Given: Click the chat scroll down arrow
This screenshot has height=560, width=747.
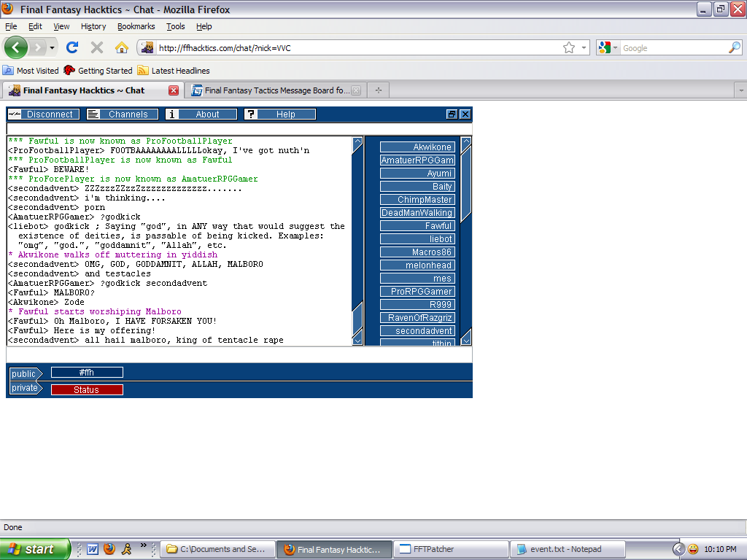Looking at the screenshot, I should click(357, 341).
